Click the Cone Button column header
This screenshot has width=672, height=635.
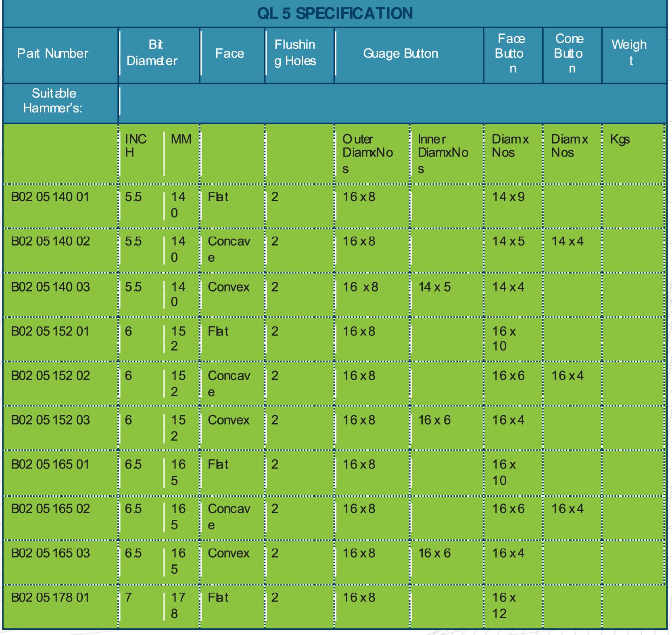click(569, 53)
